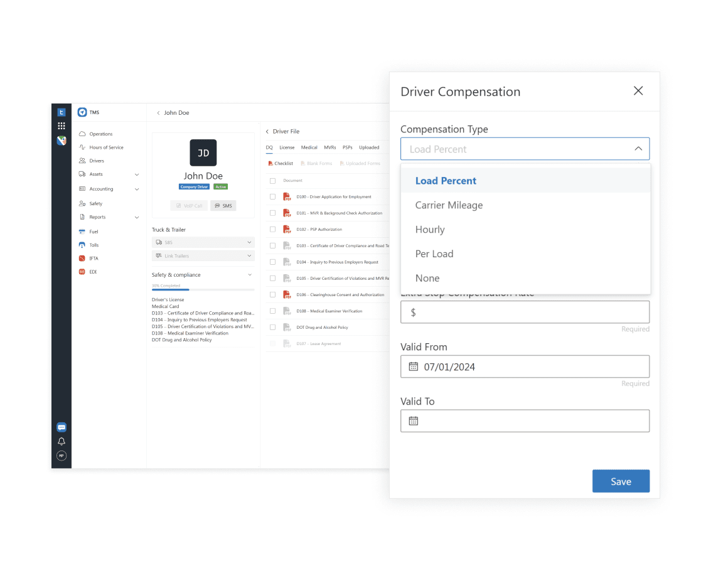Open the app grid launcher in dark sidebar
Image resolution: width=728 pixels, height=571 pixels.
[61, 125]
